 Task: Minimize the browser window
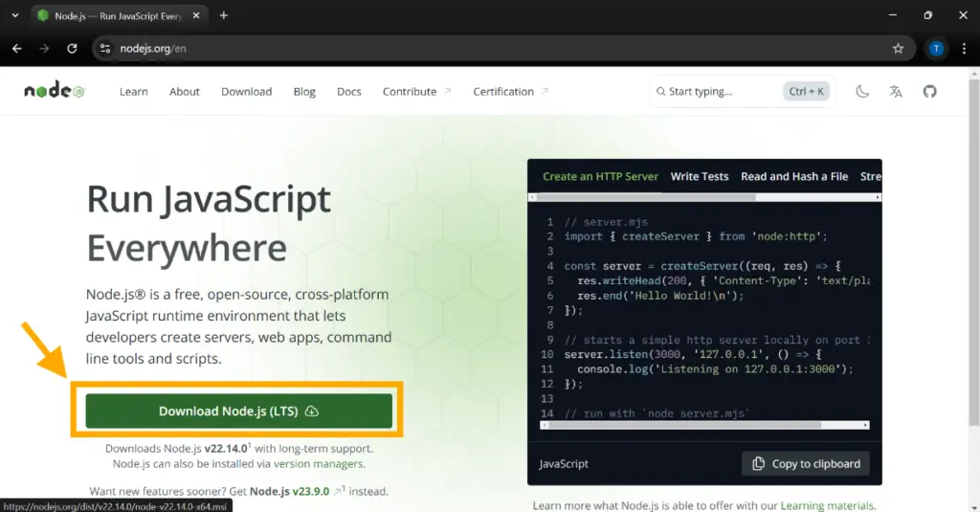[893, 15]
